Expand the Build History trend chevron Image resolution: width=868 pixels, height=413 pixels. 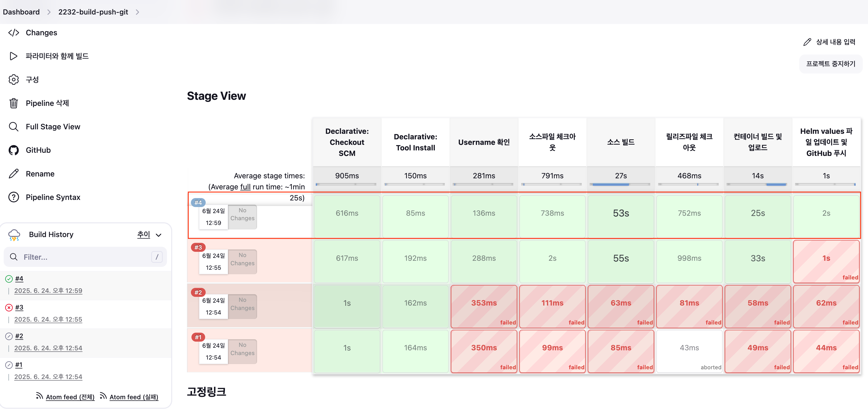[x=159, y=235]
